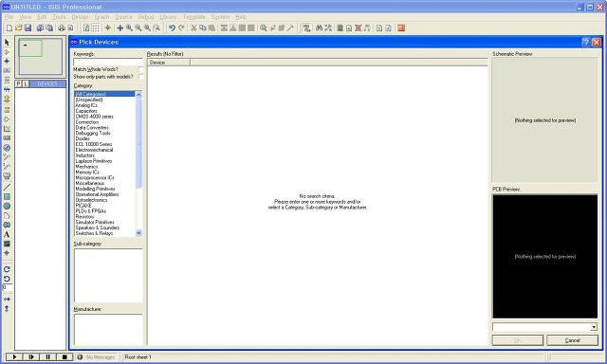Click the P pick devices button

click(x=18, y=84)
